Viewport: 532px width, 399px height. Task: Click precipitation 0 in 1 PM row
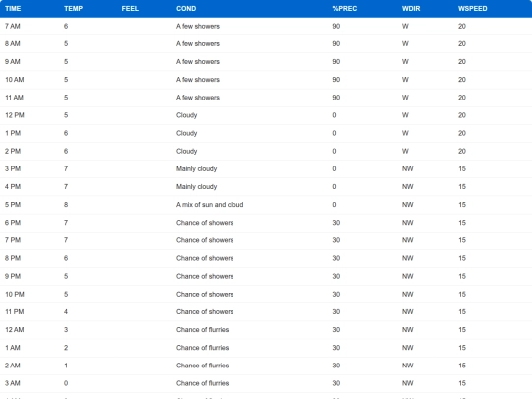point(334,133)
